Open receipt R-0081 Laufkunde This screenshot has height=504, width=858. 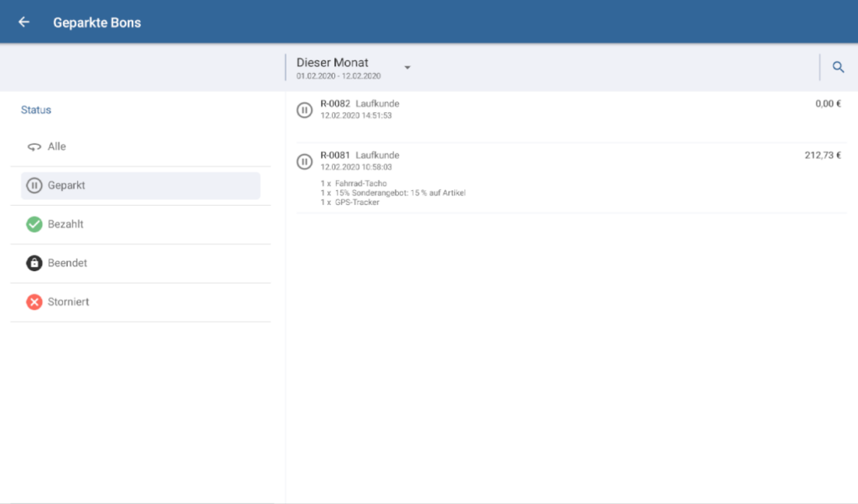click(x=359, y=156)
